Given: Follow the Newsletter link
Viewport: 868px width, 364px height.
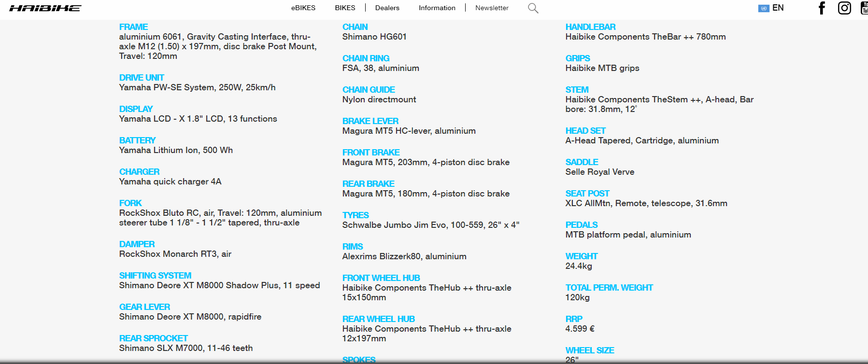Looking at the screenshot, I should (491, 8).
